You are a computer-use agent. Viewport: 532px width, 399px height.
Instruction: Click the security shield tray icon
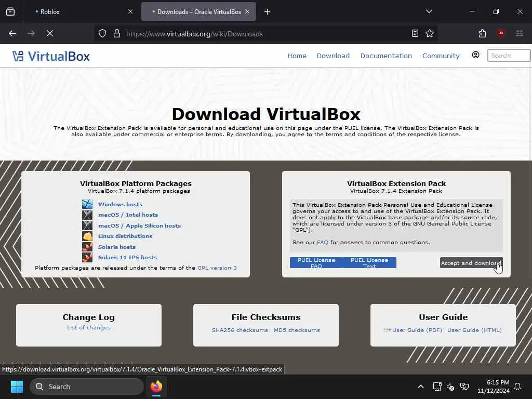pyautogui.click(x=464, y=387)
